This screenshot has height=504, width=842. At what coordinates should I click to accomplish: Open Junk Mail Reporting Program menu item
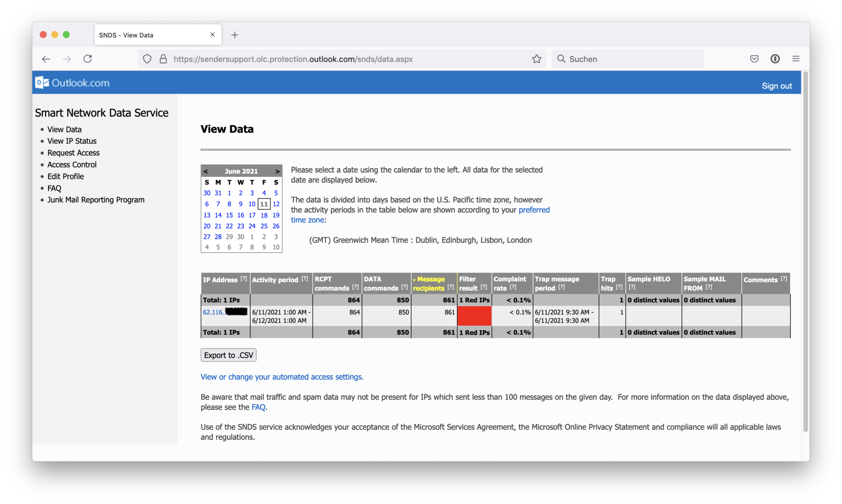pos(96,200)
